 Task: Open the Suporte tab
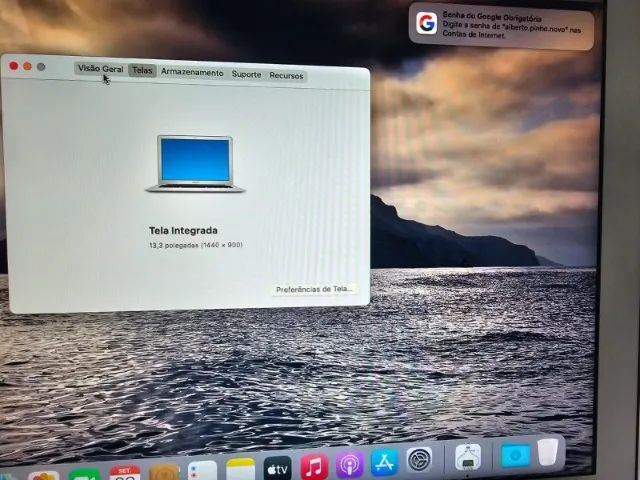[x=246, y=74]
